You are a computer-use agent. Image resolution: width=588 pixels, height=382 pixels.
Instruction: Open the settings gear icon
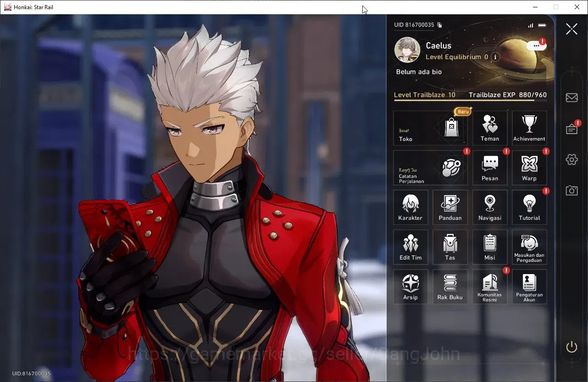coord(571,159)
